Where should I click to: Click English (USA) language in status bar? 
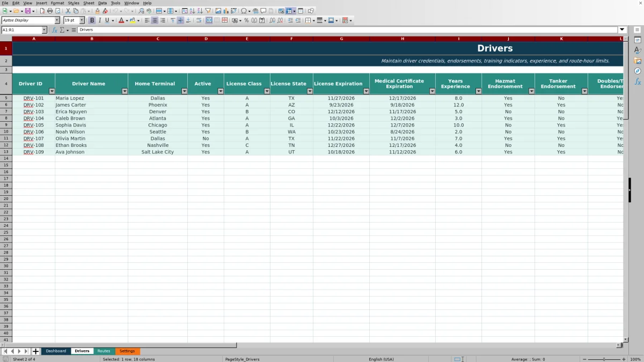[381, 359]
